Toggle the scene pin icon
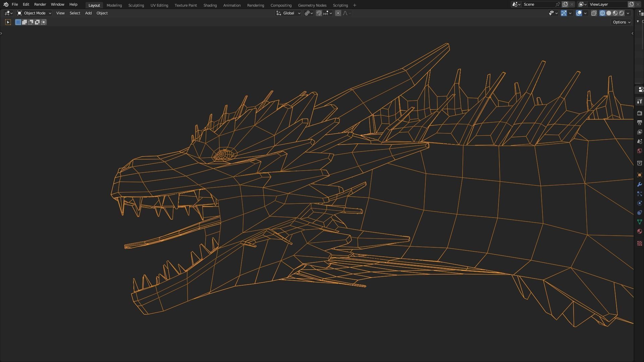 [x=557, y=4]
